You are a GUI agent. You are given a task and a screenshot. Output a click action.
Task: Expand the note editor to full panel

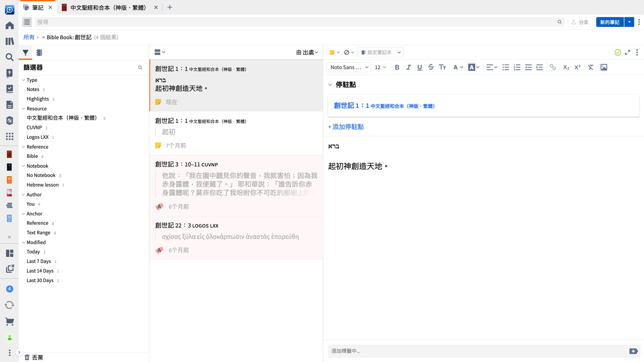(x=628, y=52)
